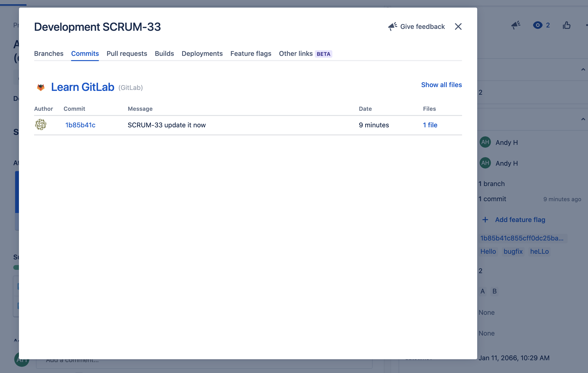
Task: Collapse the details panel using the chevron
Action: click(583, 119)
